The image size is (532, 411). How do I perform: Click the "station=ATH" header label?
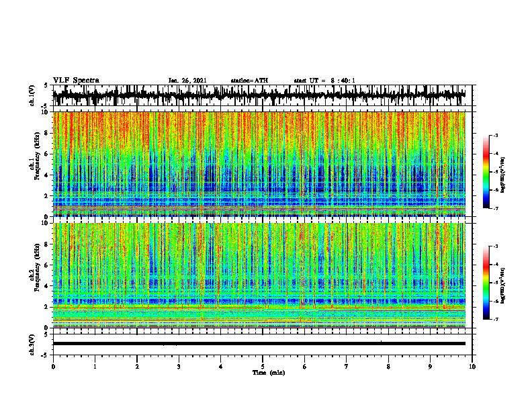click(x=249, y=81)
